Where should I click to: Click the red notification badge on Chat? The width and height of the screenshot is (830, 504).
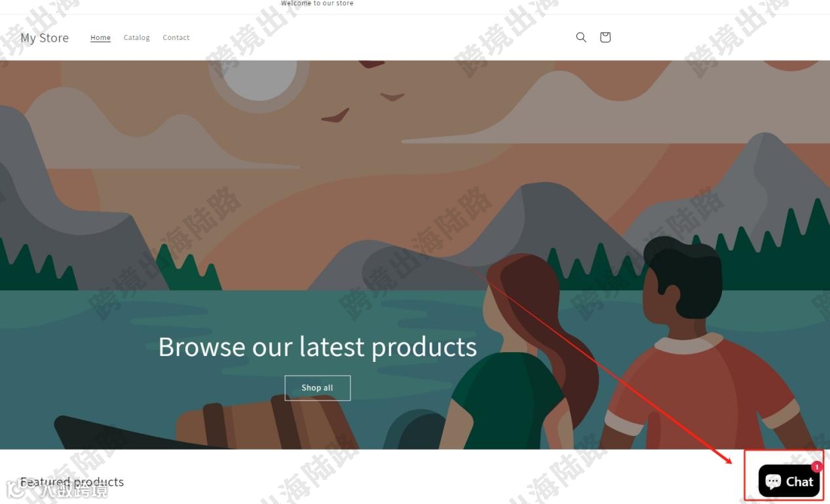tap(816, 467)
